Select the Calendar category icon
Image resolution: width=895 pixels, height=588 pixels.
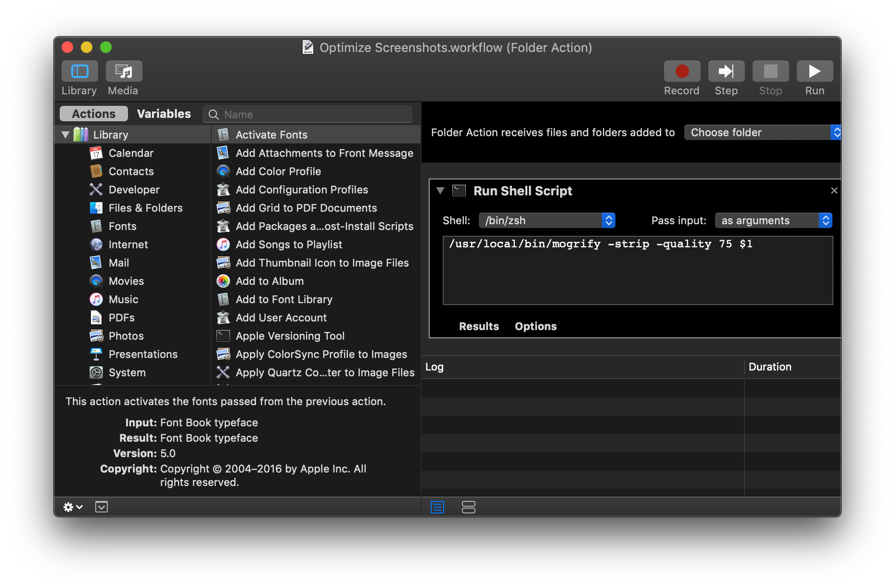click(96, 153)
